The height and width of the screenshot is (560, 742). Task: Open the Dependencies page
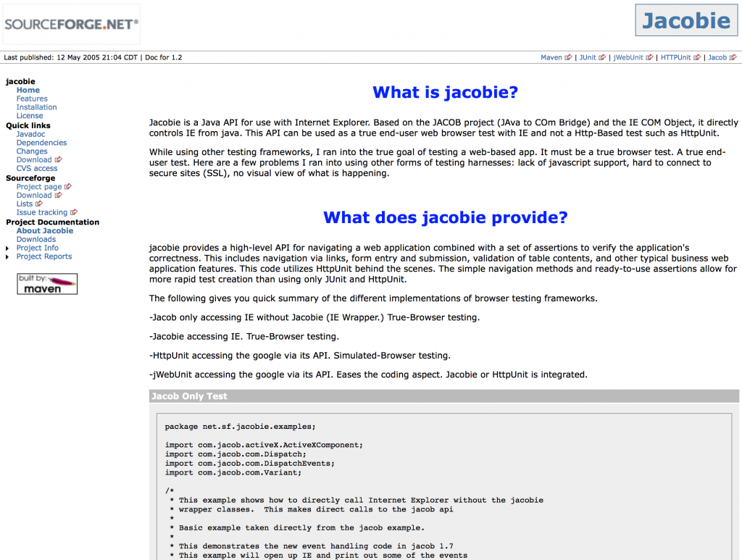[41, 143]
